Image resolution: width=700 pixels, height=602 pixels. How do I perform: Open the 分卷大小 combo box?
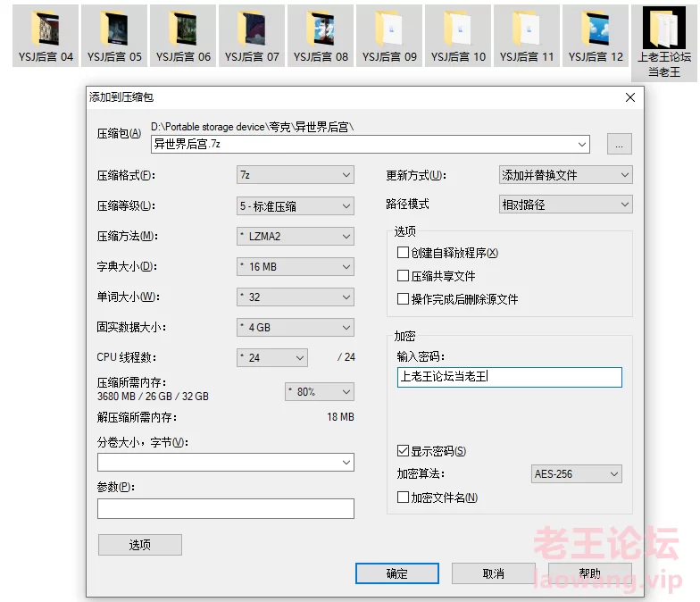[x=225, y=463]
